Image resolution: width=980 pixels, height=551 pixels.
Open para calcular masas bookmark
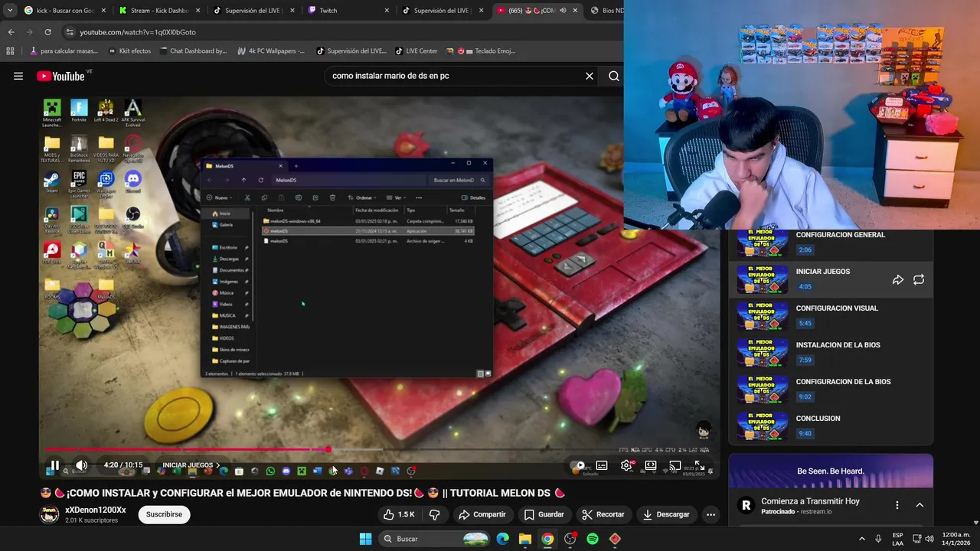pos(64,51)
